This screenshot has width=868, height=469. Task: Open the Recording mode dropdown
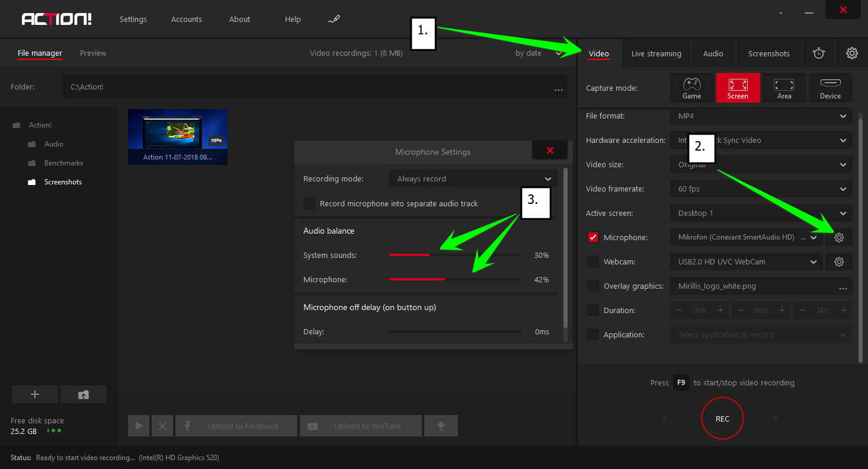point(473,179)
